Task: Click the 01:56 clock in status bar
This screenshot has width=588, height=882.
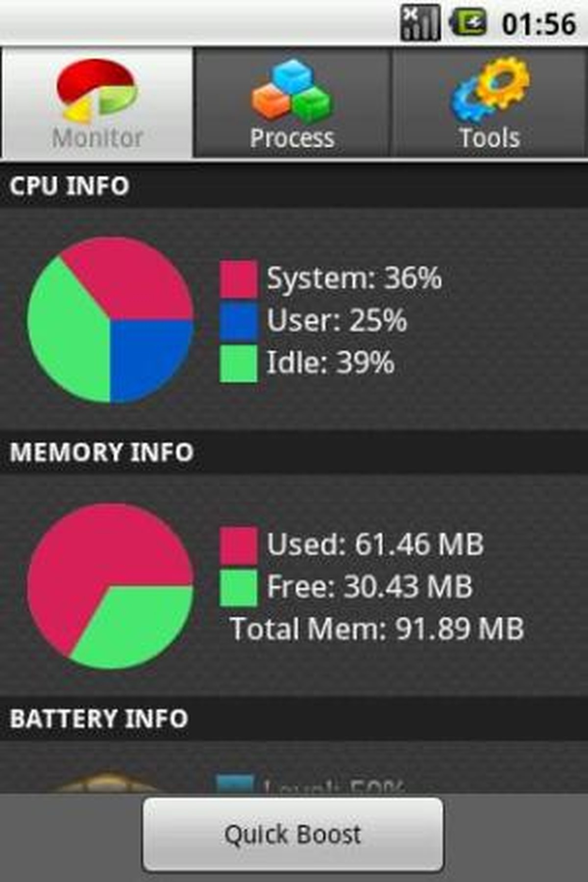Action: point(539,24)
